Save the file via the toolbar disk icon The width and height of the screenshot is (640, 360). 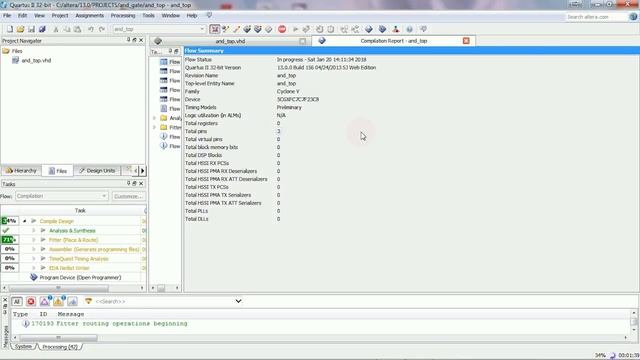point(31,29)
